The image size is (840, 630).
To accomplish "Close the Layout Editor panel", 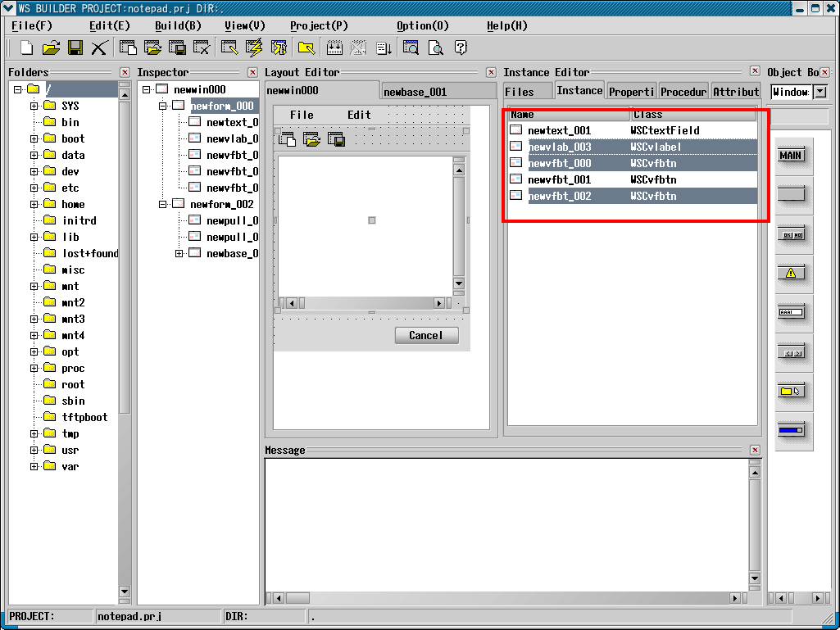I will (x=491, y=72).
